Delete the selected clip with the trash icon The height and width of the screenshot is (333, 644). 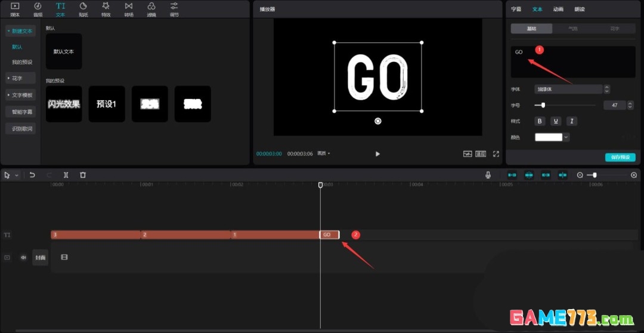point(83,175)
